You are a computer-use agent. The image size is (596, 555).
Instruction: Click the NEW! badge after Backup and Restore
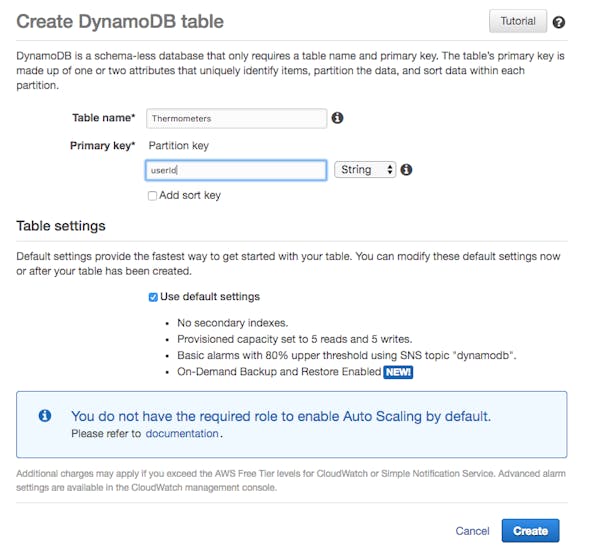tap(398, 372)
